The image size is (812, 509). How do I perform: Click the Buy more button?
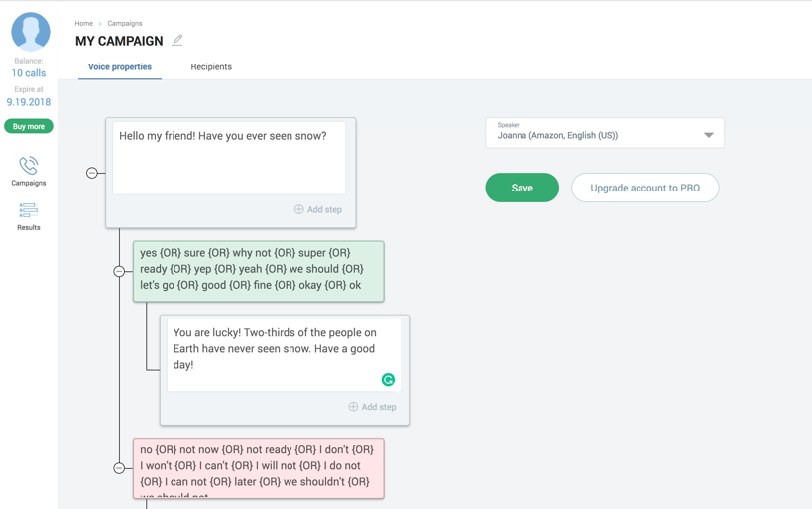[x=29, y=126]
